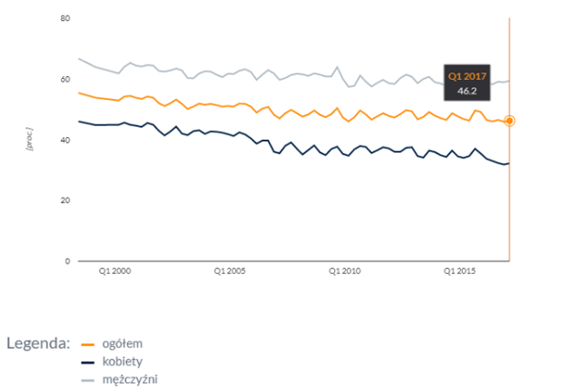Screen dimensions: 581x392
Task: Select the 'Q1 2015' x-axis label
Action: pos(459,270)
